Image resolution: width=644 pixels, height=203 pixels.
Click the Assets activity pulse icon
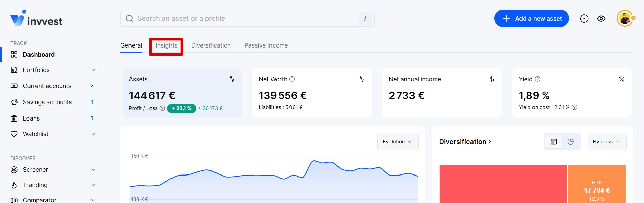(x=232, y=79)
